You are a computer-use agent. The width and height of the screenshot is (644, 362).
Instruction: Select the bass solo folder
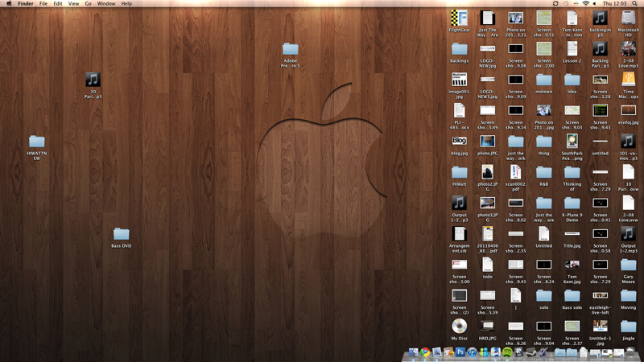tap(572, 295)
